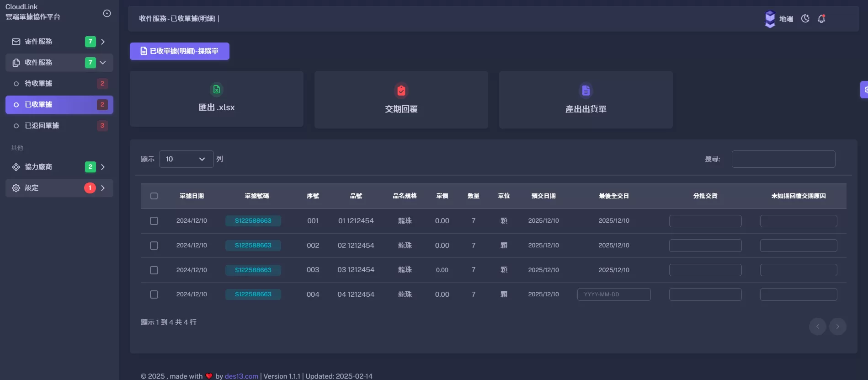
Task: Check the checkbox for row 004
Action: 154,294
